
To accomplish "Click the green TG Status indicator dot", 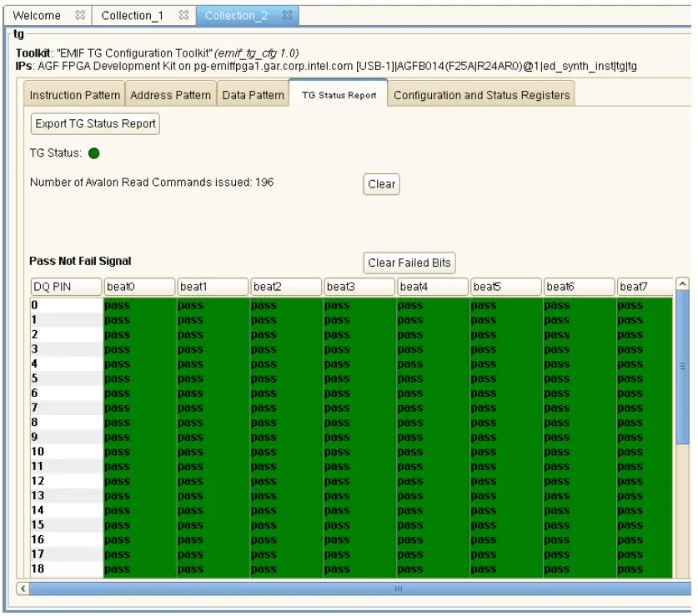I will pyautogui.click(x=94, y=153).
